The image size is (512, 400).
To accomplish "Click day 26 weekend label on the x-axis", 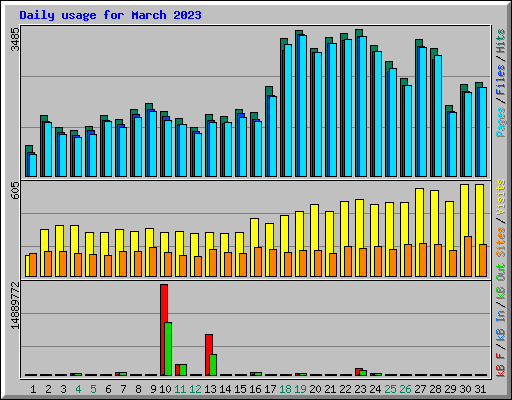I will pos(405,389).
